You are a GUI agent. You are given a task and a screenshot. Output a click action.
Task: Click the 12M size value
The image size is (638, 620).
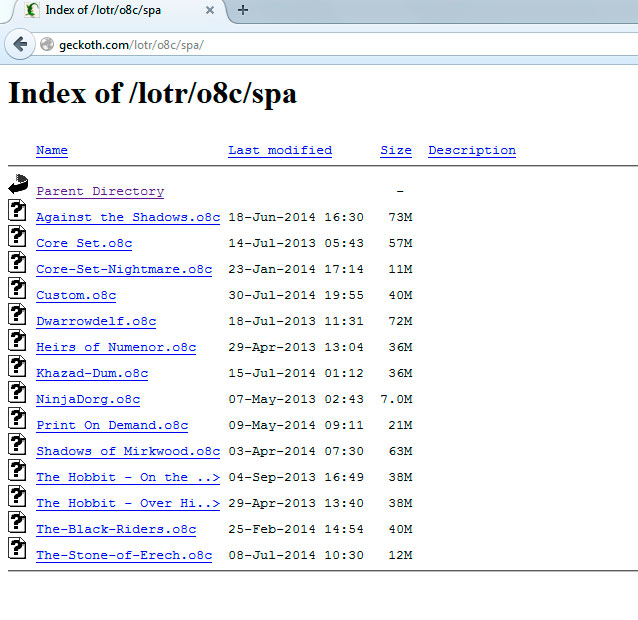(400, 556)
